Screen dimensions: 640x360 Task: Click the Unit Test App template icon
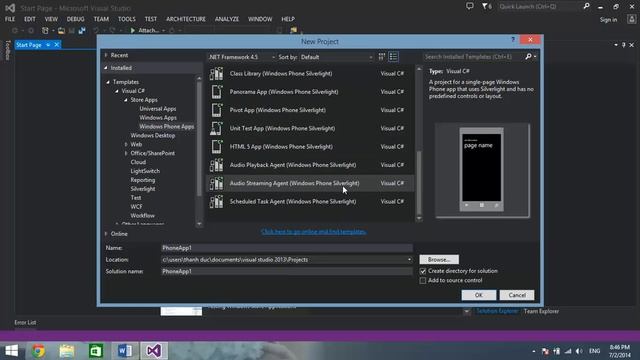[x=216, y=129]
